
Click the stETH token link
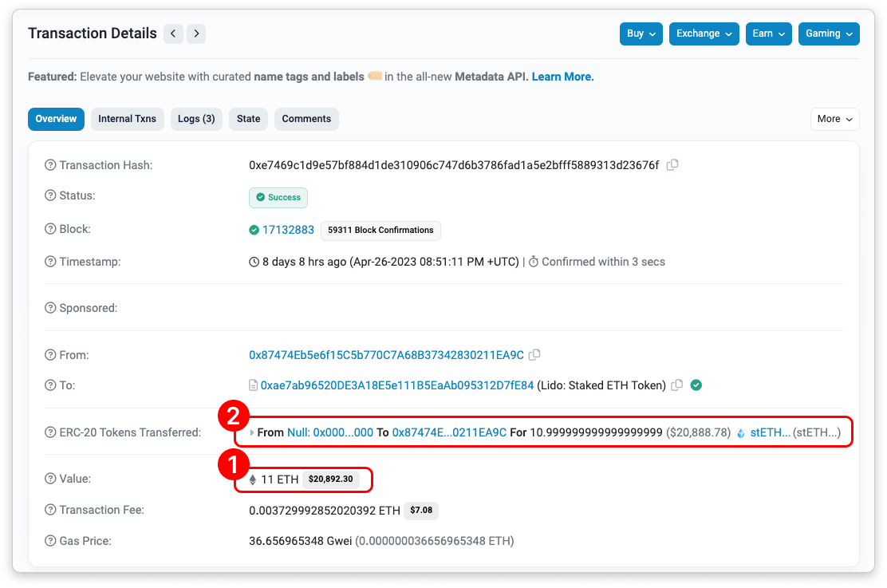pyautogui.click(x=770, y=432)
